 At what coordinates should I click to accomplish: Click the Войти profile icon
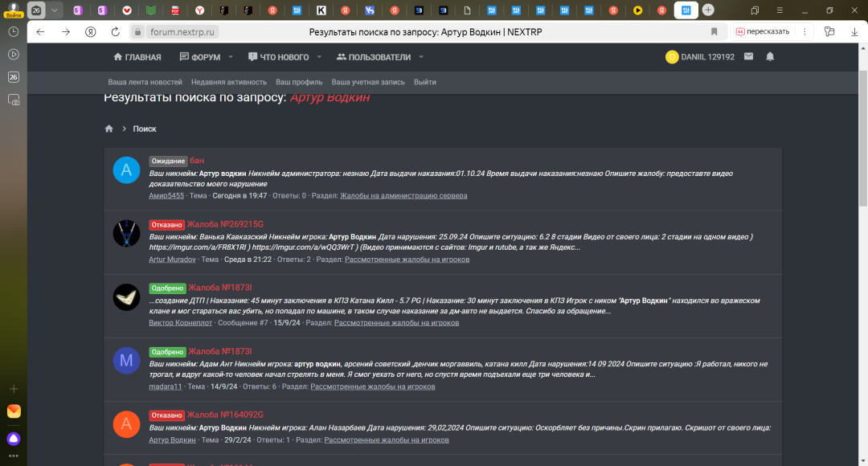point(14,10)
